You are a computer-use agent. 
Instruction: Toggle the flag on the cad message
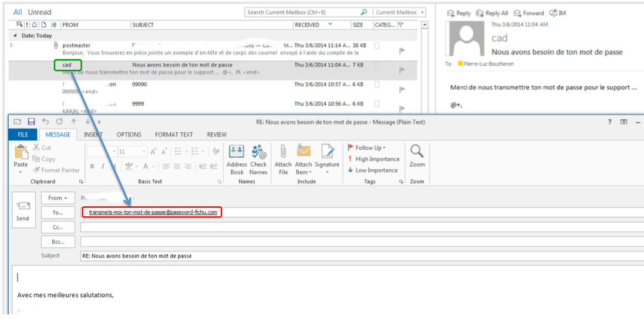coord(402,70)
